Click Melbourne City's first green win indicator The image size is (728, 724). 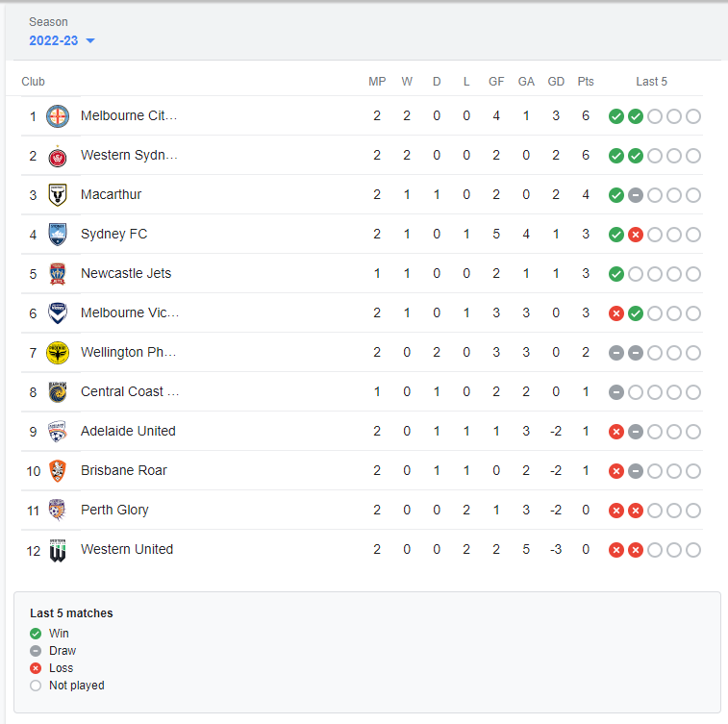click(x=616, y=116)
